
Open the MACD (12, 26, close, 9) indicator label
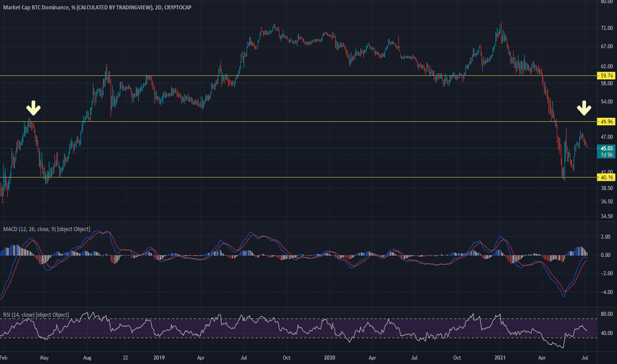point(46,229)
